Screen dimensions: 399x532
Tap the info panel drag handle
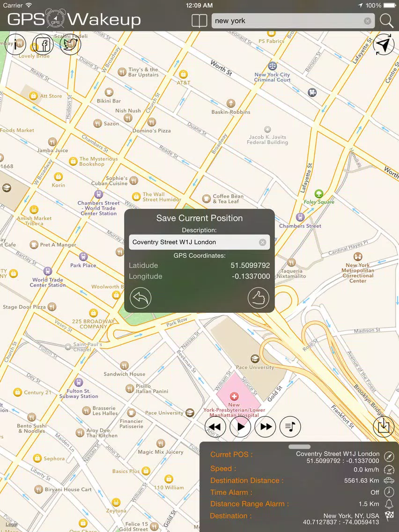pyautogui.click(x=299, y=446)
